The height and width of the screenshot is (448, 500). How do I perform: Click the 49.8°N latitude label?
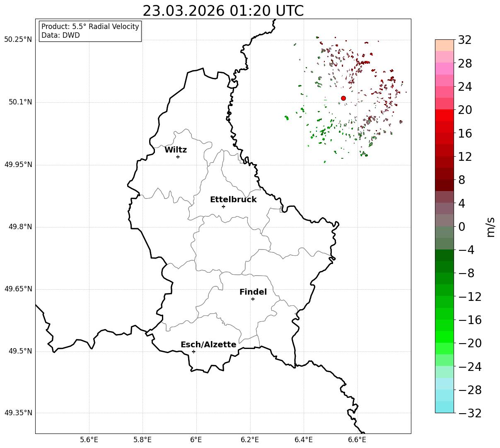point(20,227)
